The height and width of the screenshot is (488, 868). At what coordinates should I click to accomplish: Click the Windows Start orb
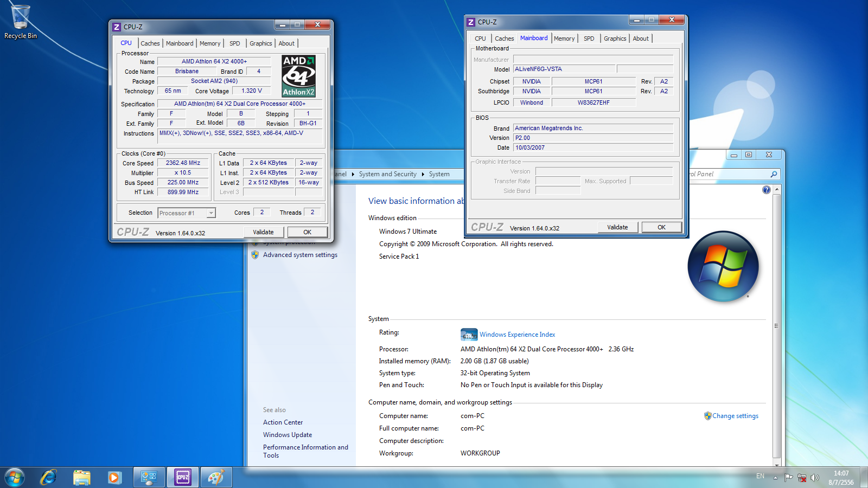click(x=15, y=477)
